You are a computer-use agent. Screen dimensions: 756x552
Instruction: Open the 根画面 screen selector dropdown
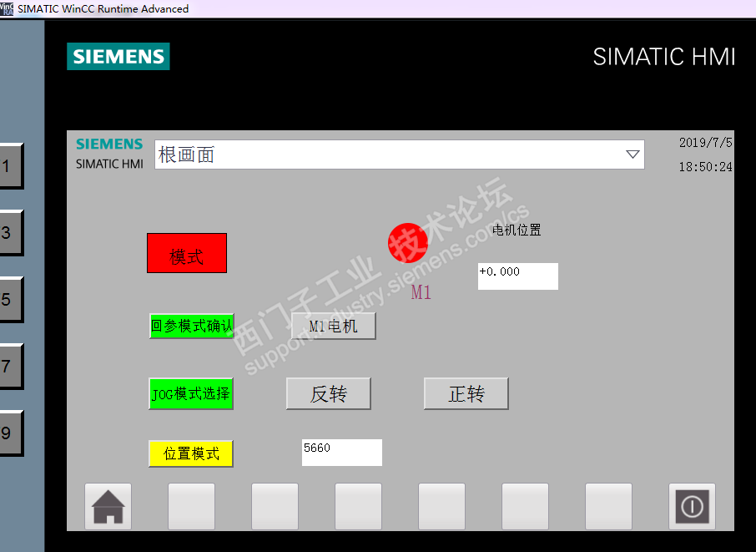click(399, 154)
